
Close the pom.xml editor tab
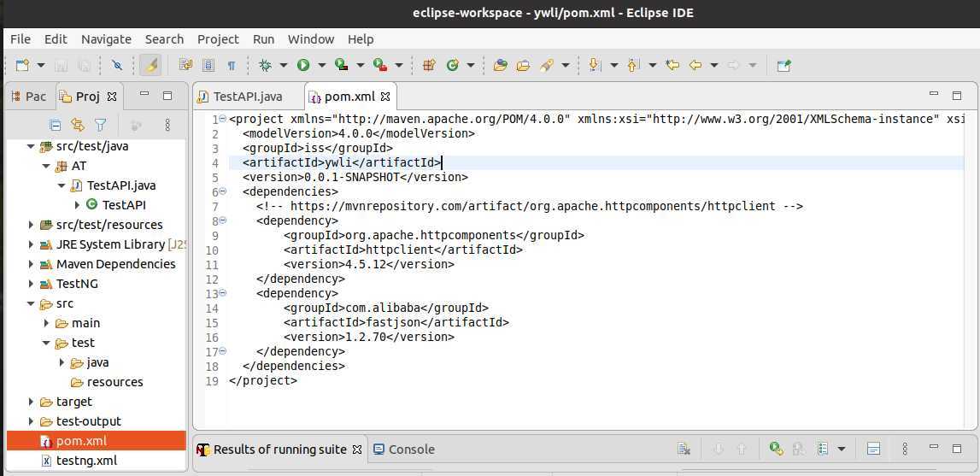(385, 97)
